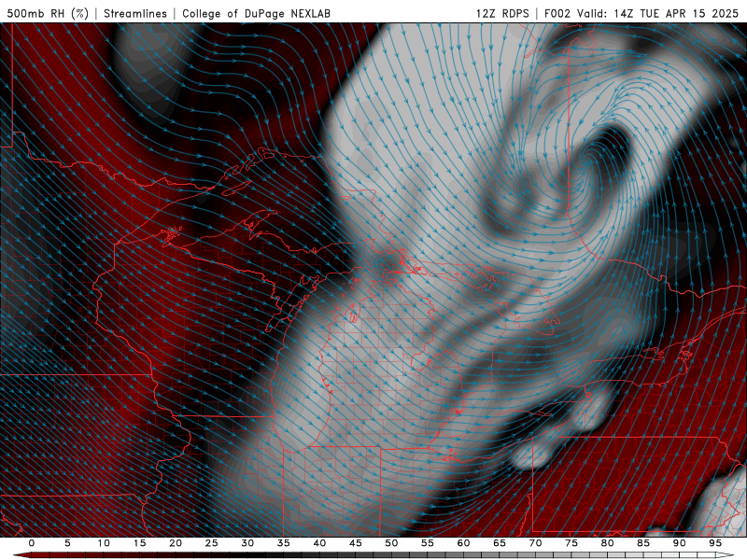Image resolution: width=747 pixels, height=560 pixels.
Task: Click the colorbar label "40"
Action: coord(319,543)
